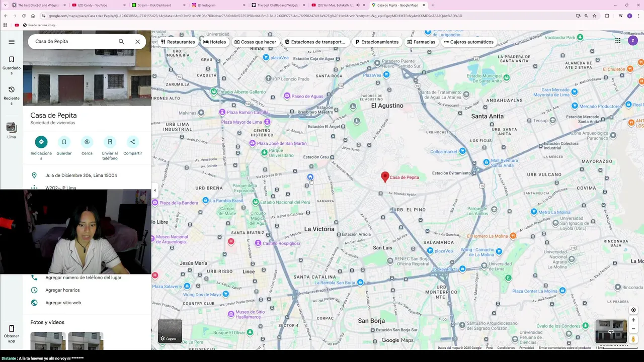The image size is (644, 362).
Task: Open the Google account avatar
Action: (x=633, y=41)
